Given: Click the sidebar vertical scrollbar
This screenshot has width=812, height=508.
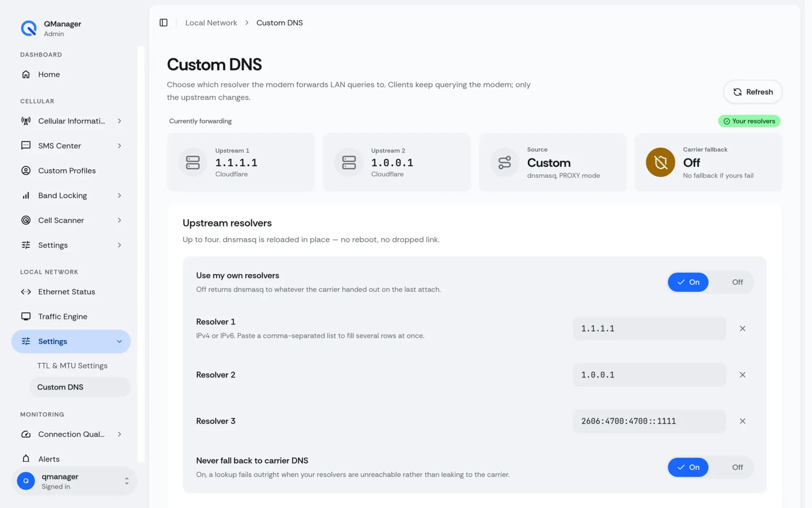Looking at the screenshot, I should [x=141, y=254].
